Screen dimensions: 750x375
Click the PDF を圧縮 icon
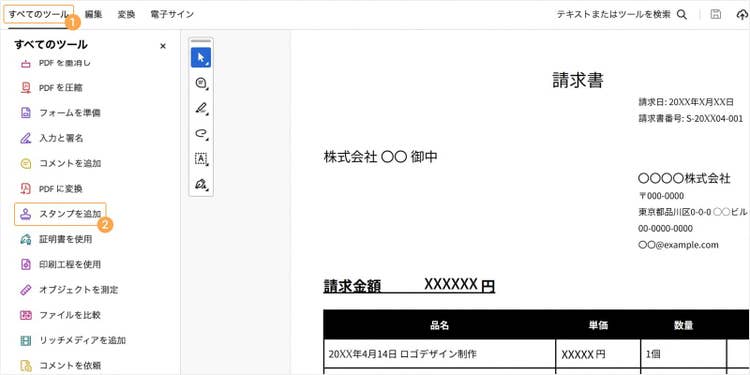[x=26, y=88]
